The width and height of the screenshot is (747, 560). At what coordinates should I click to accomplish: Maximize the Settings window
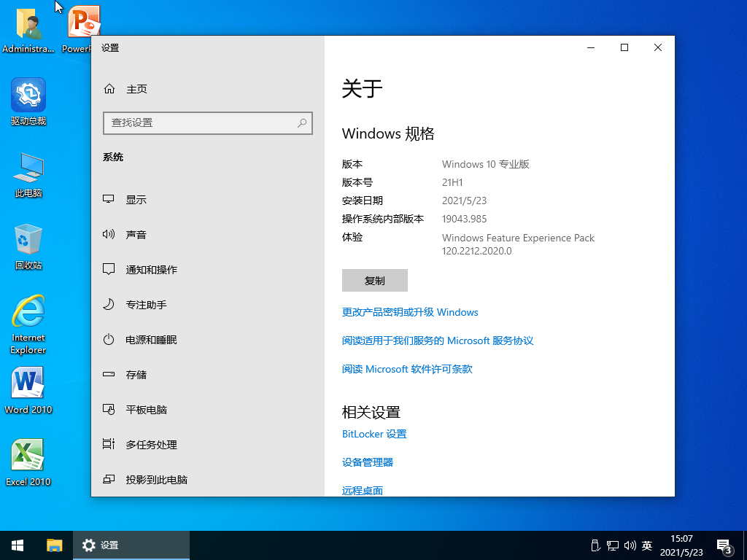pyautogui.click(x=624, y=47)
